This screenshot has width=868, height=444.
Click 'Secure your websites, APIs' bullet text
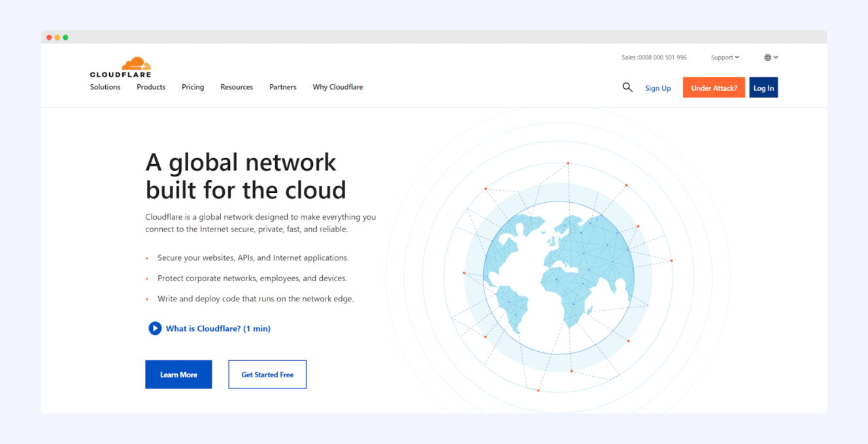coord(253,258)
